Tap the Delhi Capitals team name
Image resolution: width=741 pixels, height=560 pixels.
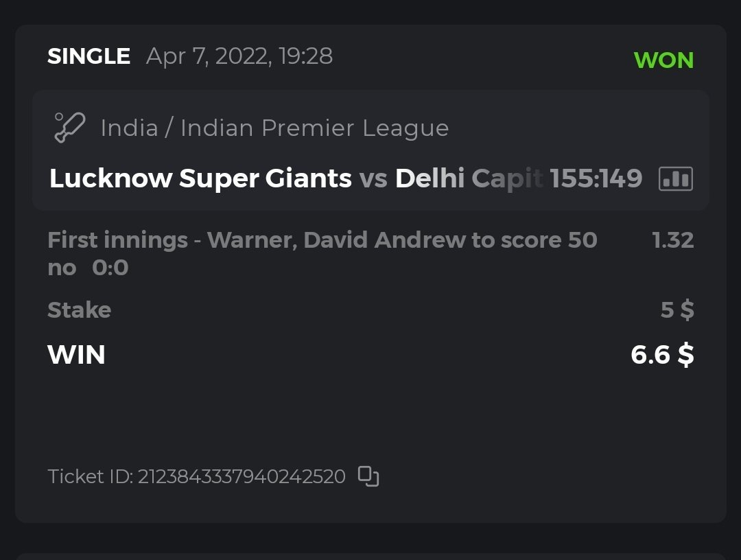point(468,179)
